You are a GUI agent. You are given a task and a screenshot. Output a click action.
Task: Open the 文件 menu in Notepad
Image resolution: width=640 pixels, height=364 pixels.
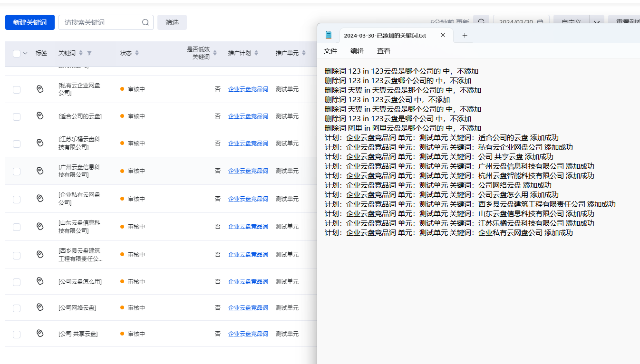click(x=330, y=51)
